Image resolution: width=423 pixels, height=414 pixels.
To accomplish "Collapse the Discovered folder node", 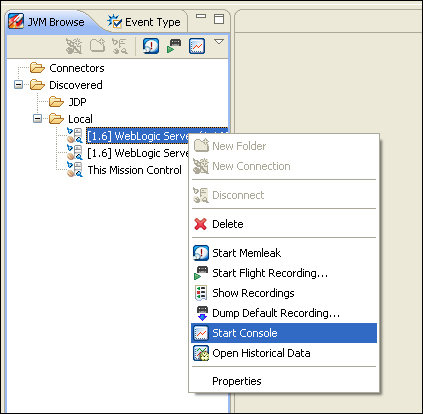I will (x=19, y=85).
